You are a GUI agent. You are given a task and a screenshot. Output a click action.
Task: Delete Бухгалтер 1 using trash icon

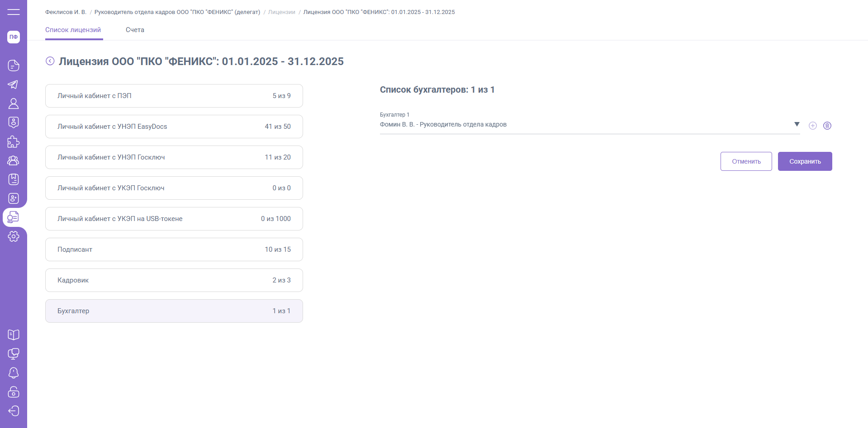click(827, 126)
